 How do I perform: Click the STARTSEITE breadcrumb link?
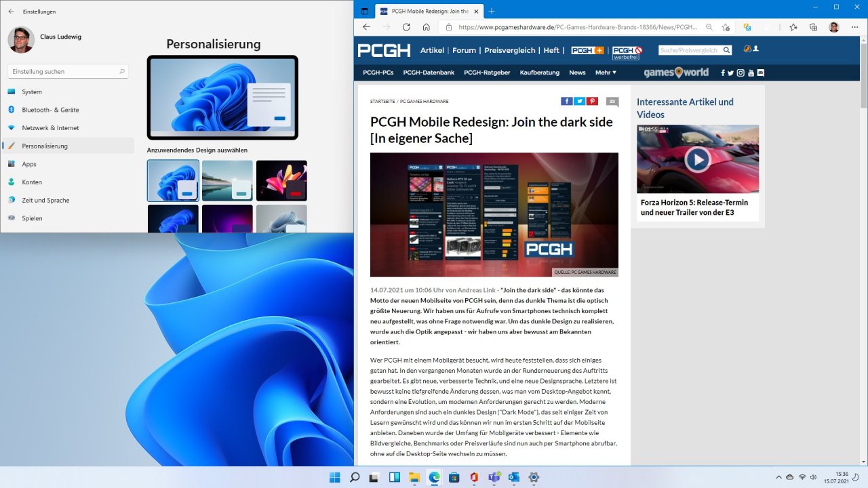point(382,102)
